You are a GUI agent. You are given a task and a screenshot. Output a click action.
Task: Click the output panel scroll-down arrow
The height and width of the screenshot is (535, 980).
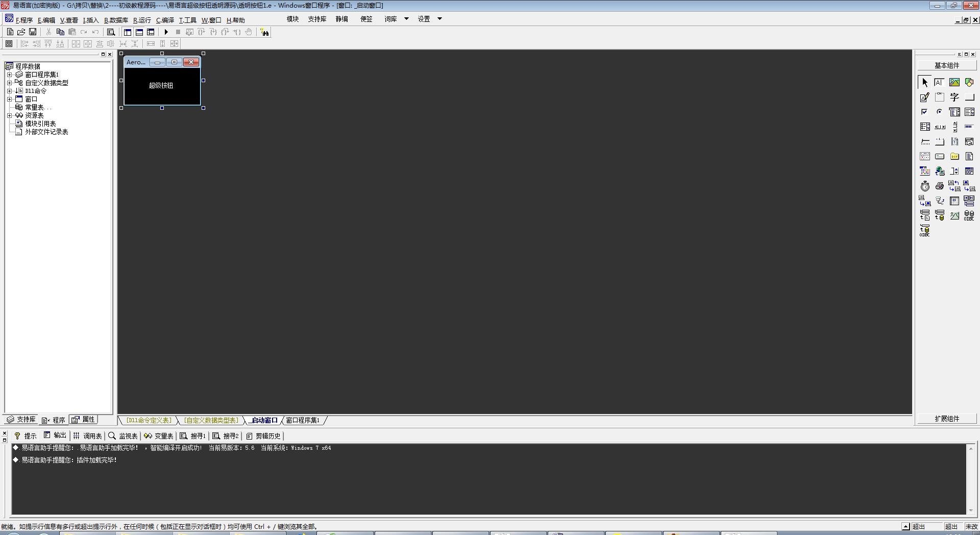970,510
